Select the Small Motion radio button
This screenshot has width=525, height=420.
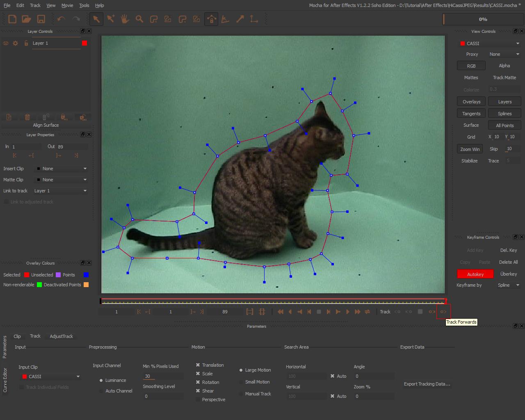coord(241,382)
